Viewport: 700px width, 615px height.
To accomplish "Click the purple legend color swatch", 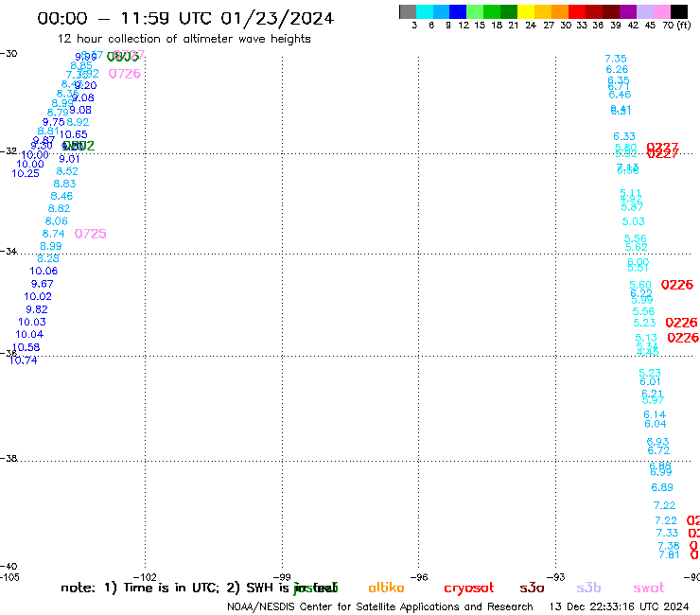I will point(628,11).
